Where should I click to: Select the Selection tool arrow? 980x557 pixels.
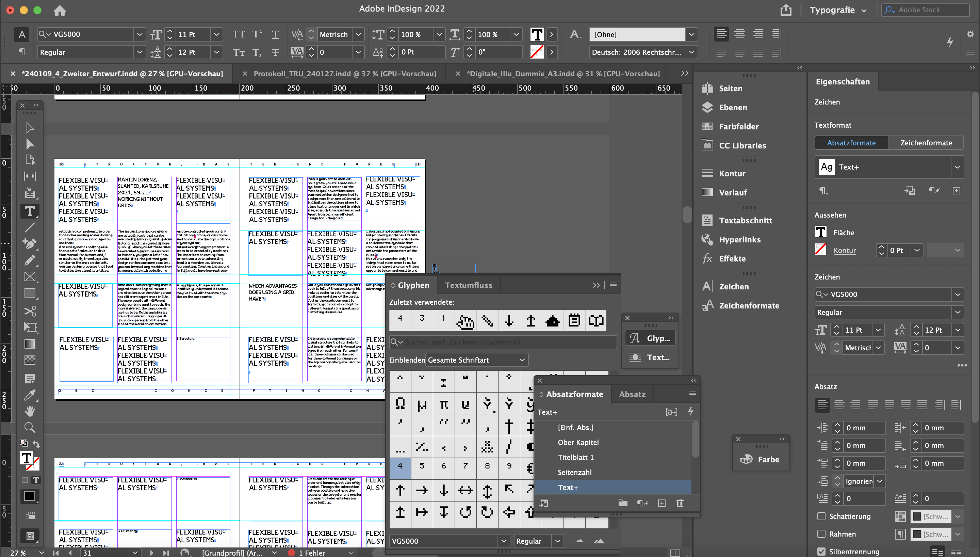pos(30,127)
